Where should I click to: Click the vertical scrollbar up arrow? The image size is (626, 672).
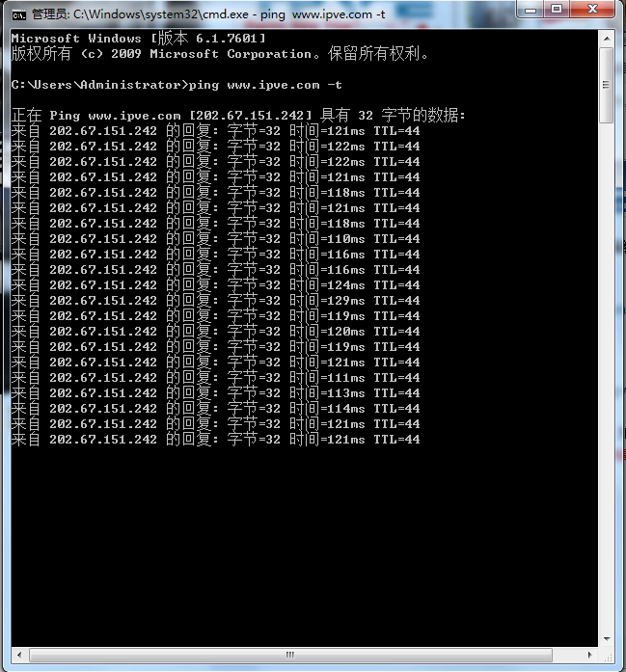pyautogui.click(x=607, y=39)
